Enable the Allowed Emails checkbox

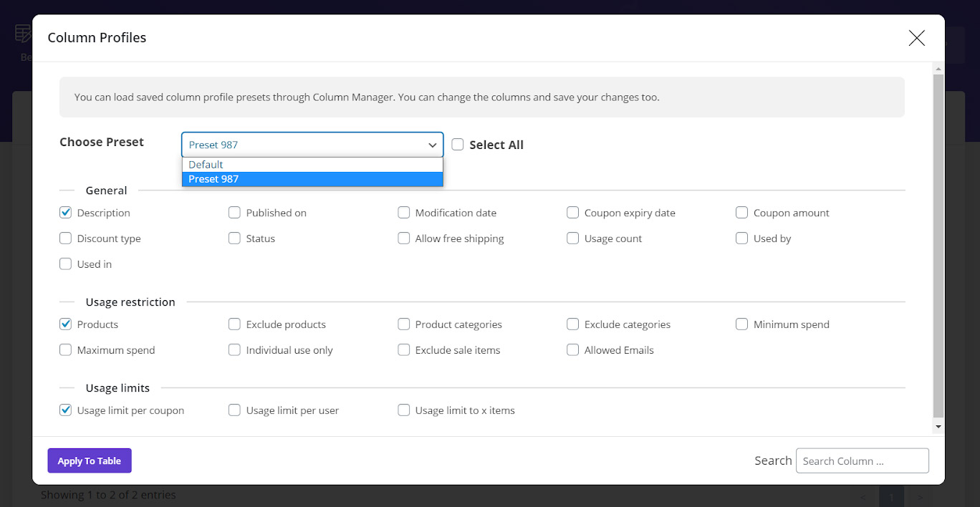pyautogui.click(x=572, y=350)
